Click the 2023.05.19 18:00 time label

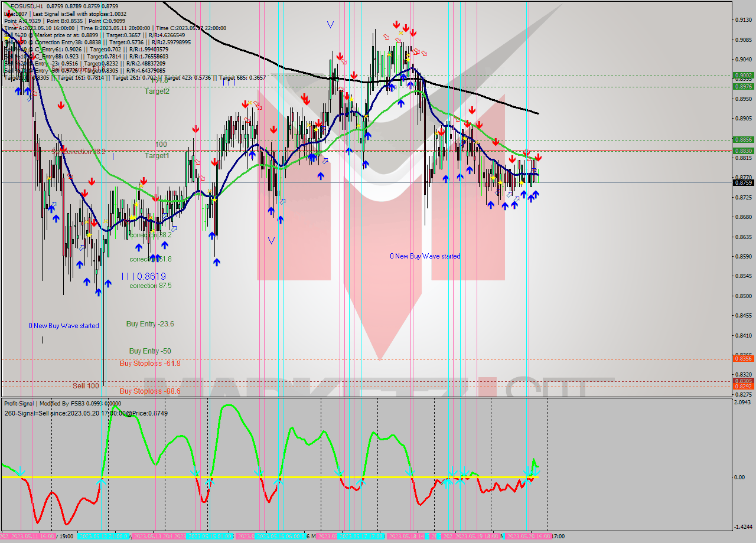pyautogui.click(x=478, y=537)
